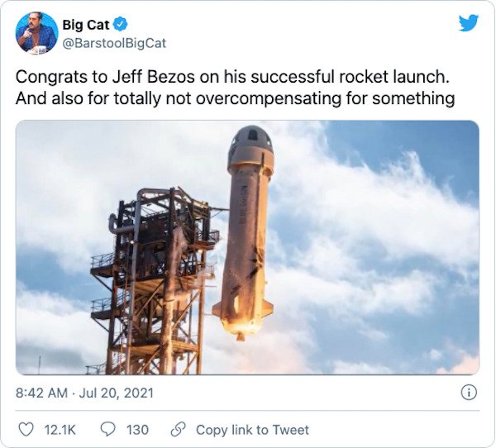Image resolution: width=496 pixels, height=448 pixels.
Task: Click the 12.1K likes count
Action: click(59, 430)
